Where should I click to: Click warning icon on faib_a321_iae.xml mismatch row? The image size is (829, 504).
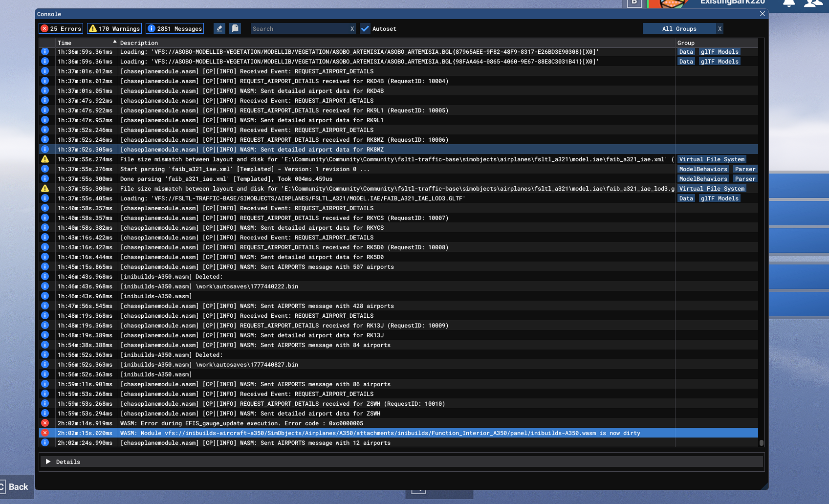pyautogui.click(x=45, y=159)
